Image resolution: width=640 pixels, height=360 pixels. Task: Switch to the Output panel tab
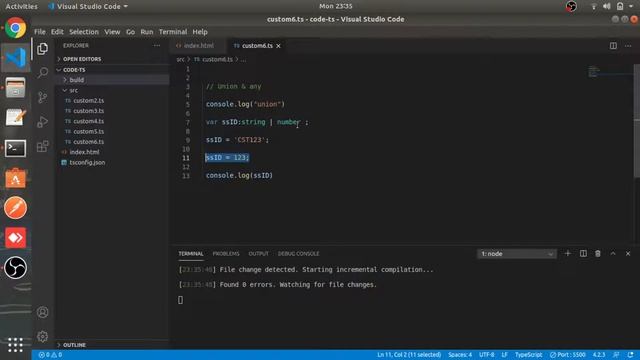[x=258, y=254]
